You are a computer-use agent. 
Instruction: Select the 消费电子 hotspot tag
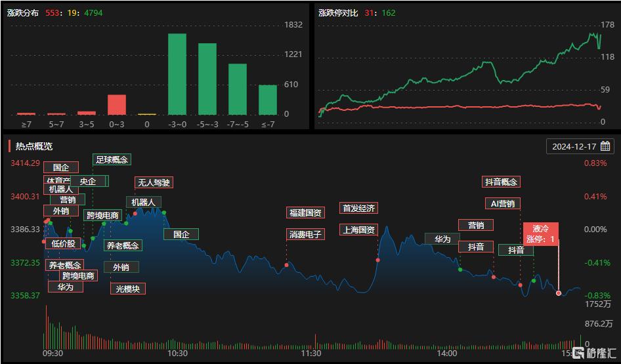(x=305, y=234)
